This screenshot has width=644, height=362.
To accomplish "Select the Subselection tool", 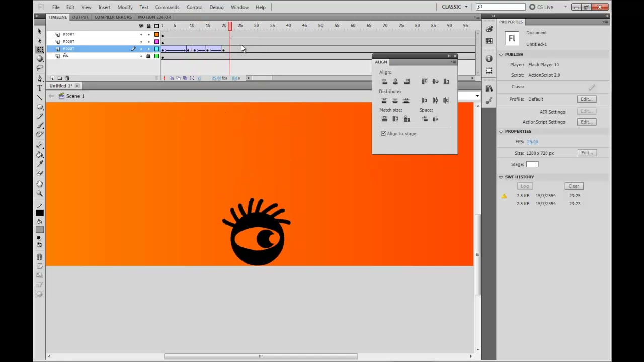I will click(40, 40).
